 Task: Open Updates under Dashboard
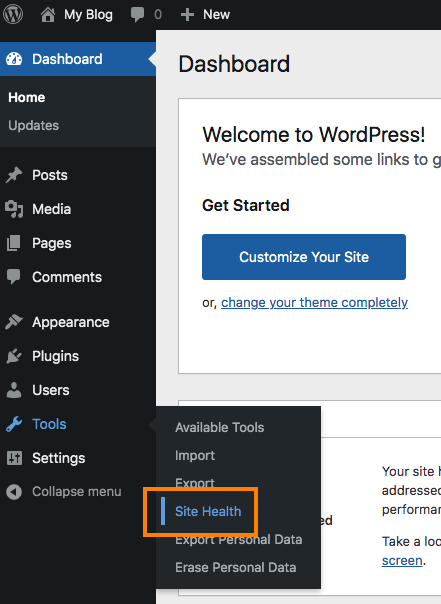click(34, 126)
